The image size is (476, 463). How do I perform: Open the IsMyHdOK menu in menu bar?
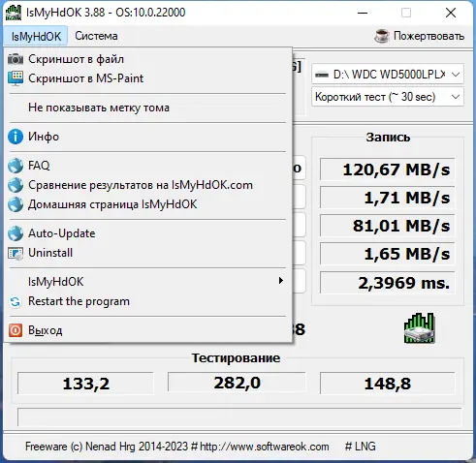(36, 36)
